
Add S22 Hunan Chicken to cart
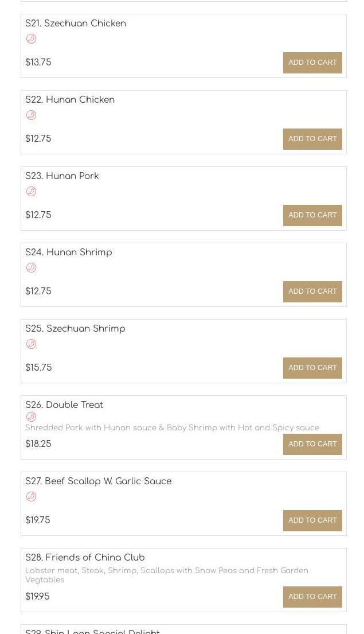(x=312, y=139)
